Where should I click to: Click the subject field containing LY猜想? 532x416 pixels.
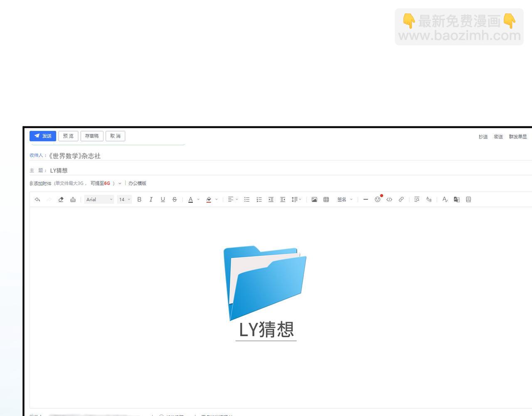166,171
